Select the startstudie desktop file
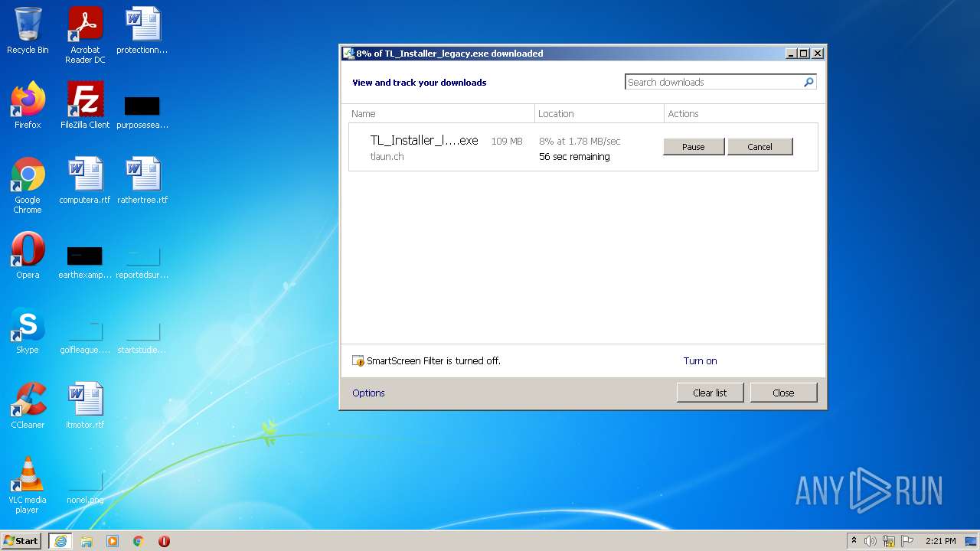Screen dimensions: 980x551 coord(142,337)
